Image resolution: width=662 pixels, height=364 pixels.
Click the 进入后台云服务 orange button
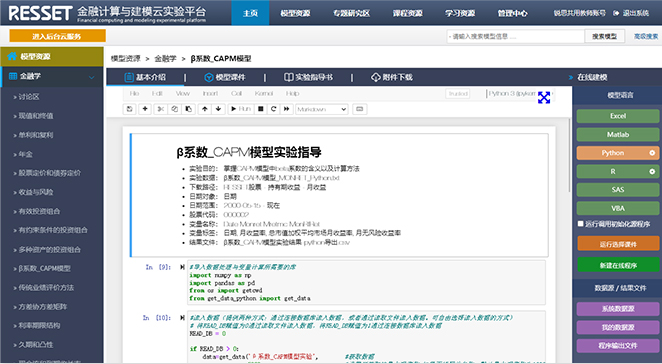point(57,36)
